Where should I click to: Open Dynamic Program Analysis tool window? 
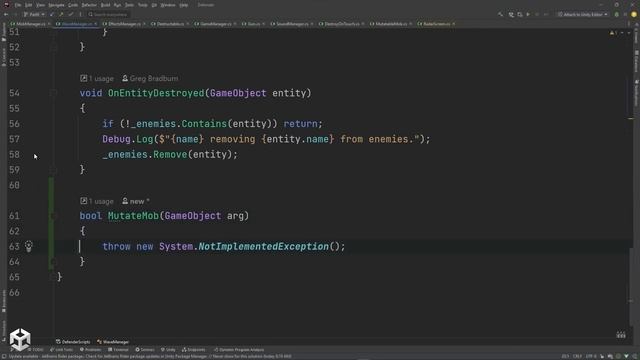pos(239,350)
